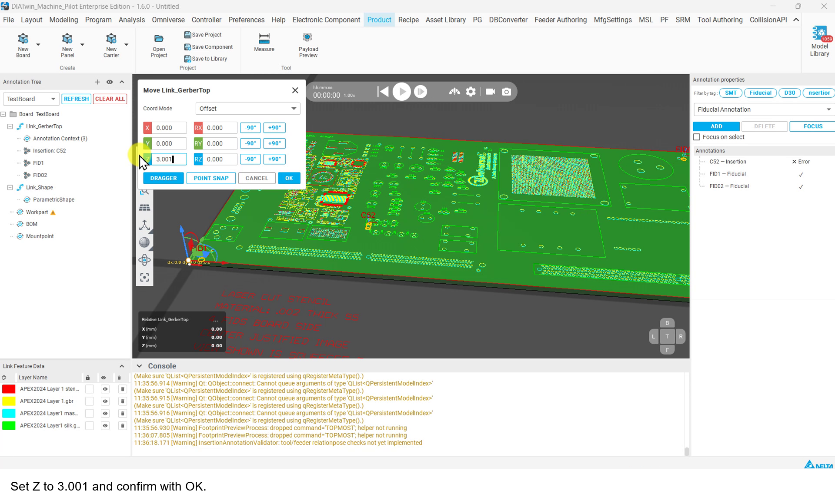Click the REFRESH button

(76, 99)
